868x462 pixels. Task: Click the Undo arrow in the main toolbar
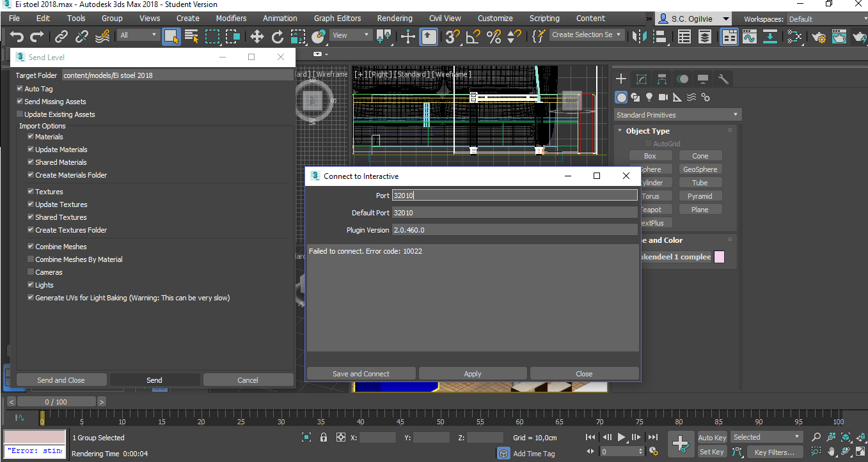pos(17,36)
